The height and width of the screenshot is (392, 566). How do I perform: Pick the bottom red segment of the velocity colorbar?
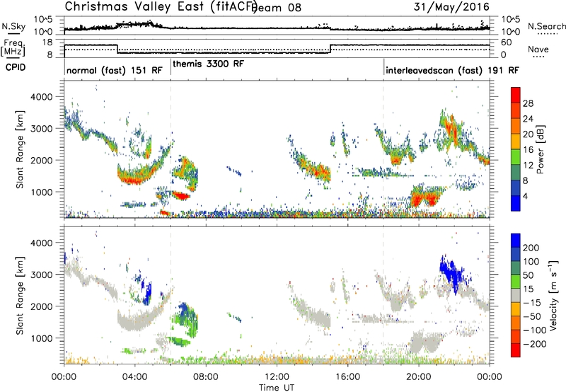516,350
